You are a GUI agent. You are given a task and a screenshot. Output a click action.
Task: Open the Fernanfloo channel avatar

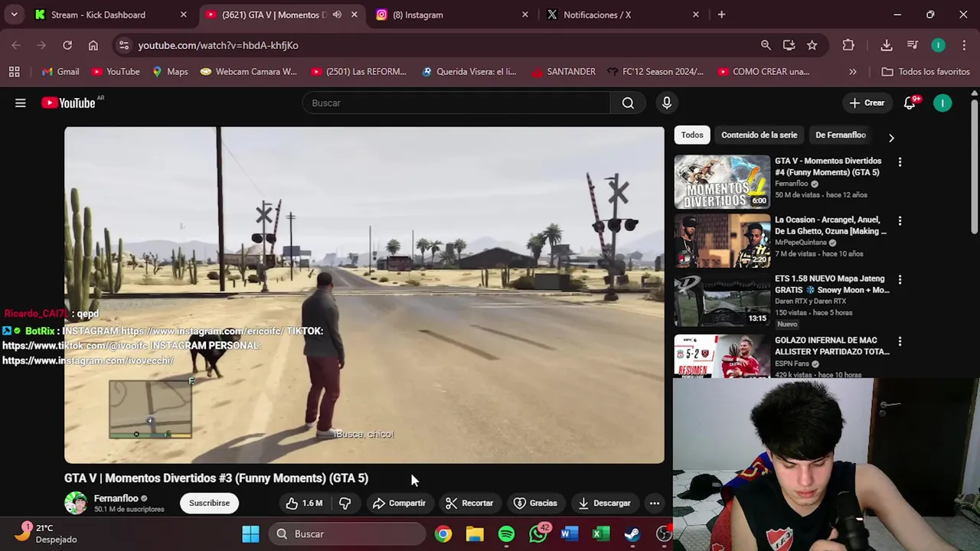tap(76, 503)
